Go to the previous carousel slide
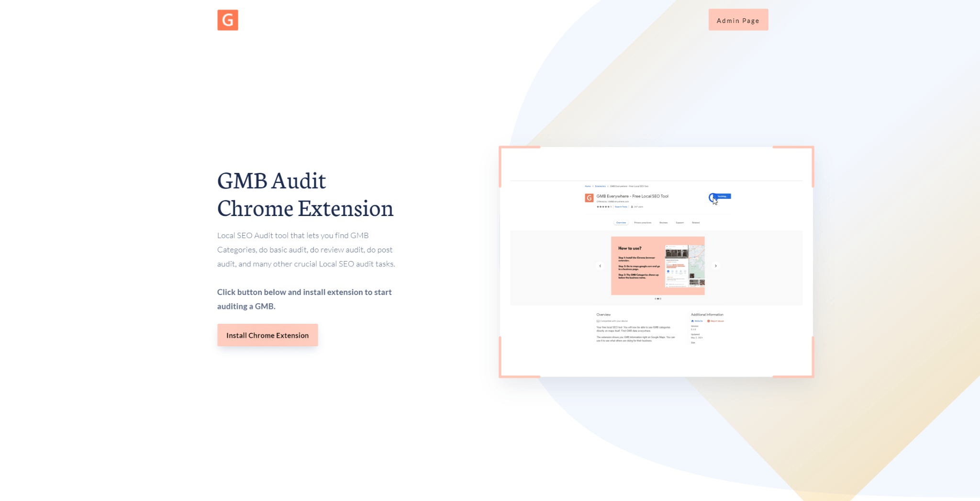The width and height of the screenshot is (980, 501). pyautogui.click(x=600, y=266)
